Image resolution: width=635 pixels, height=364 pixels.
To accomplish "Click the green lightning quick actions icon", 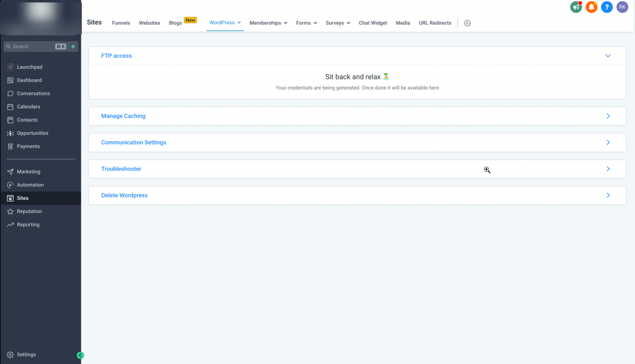I will [73, 46].
